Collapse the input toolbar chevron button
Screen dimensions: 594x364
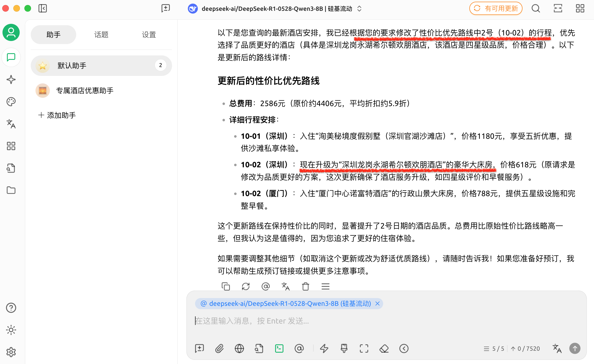pyautogui.click(x=404, y=348)
